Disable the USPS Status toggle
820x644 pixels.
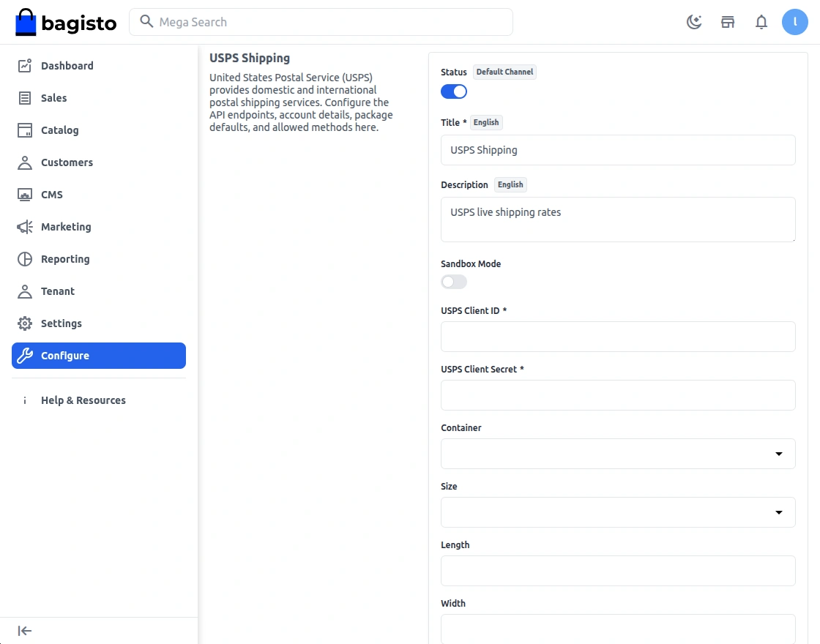(453, 91)
